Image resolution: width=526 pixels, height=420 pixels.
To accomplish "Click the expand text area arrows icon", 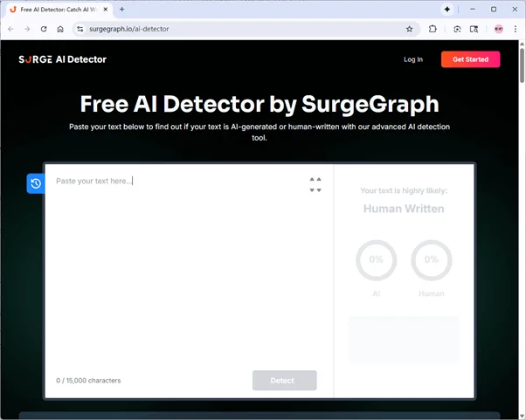I will click(315, 185).
